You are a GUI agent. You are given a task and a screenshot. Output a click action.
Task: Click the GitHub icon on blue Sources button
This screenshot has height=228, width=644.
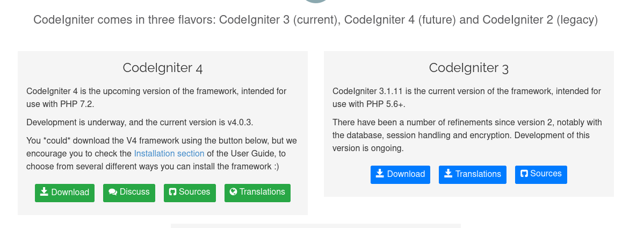[523, 174]
